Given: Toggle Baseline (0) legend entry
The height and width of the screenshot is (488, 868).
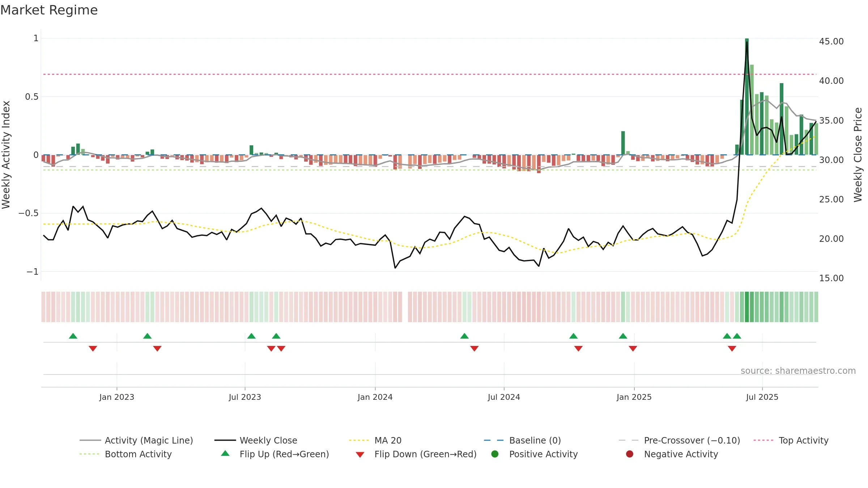Looking at the screenshot, I should [x=522, y=440].
